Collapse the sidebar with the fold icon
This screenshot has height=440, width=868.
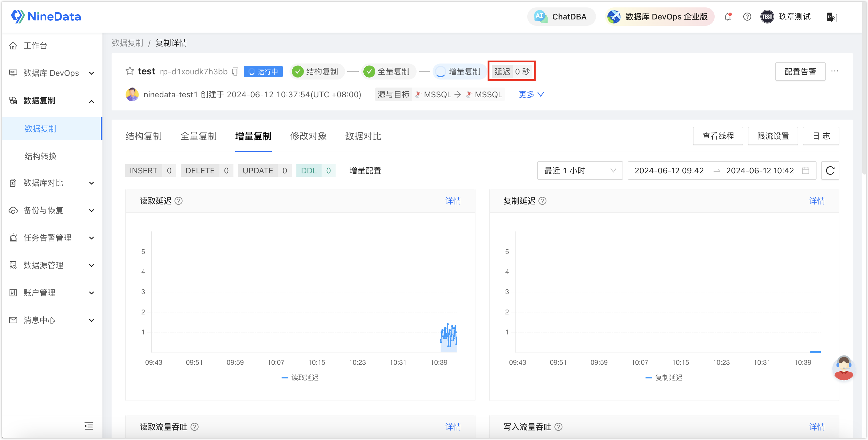coord(89,426)
